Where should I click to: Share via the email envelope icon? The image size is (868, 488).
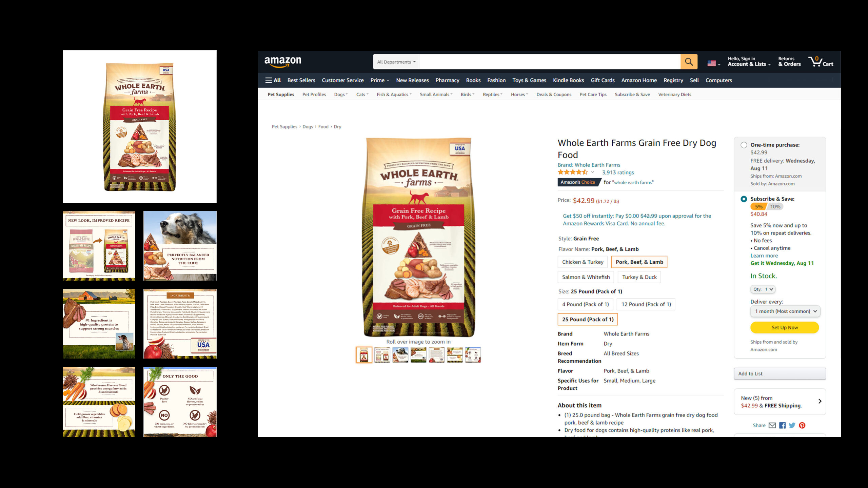click(x=772, y=425)
